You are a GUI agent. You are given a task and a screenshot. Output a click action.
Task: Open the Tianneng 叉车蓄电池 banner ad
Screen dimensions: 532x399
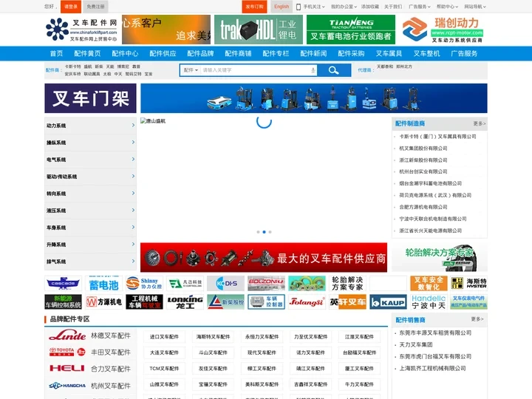coord(351,30)
